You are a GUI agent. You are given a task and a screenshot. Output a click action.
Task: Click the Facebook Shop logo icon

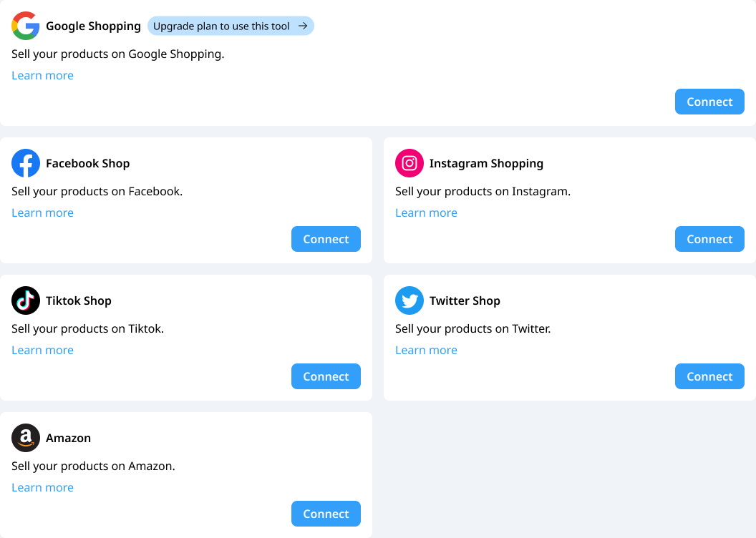click(x=26, y=163)
